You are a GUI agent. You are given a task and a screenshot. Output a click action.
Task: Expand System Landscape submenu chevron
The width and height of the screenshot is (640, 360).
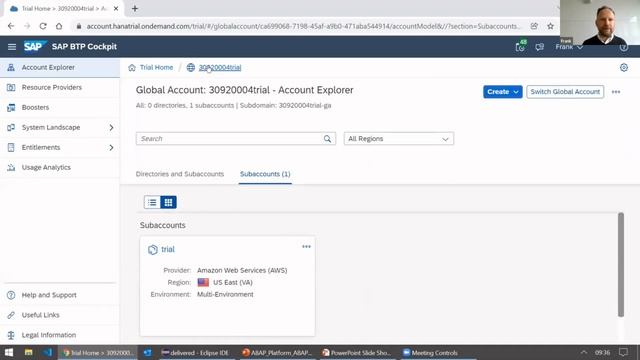click(111, 127)
